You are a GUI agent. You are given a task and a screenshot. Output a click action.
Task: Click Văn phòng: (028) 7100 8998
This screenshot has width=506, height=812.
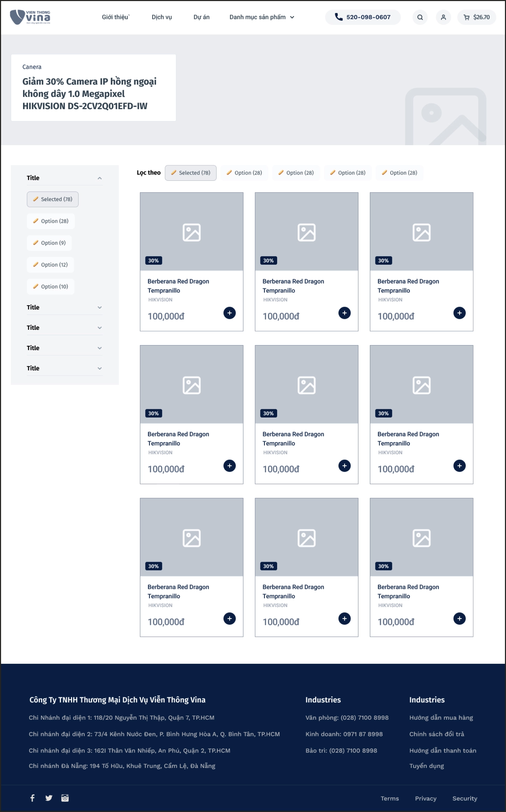(x=347, y=718)
